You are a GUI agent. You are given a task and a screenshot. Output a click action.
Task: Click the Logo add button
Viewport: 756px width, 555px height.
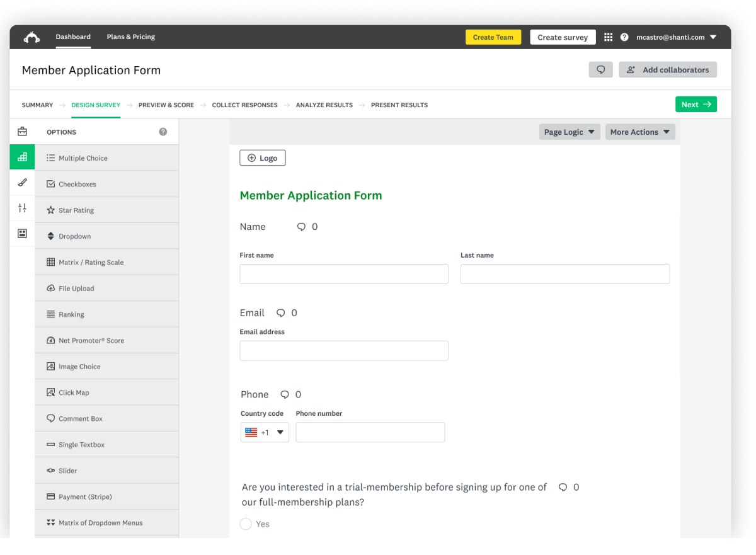(263, 158)
